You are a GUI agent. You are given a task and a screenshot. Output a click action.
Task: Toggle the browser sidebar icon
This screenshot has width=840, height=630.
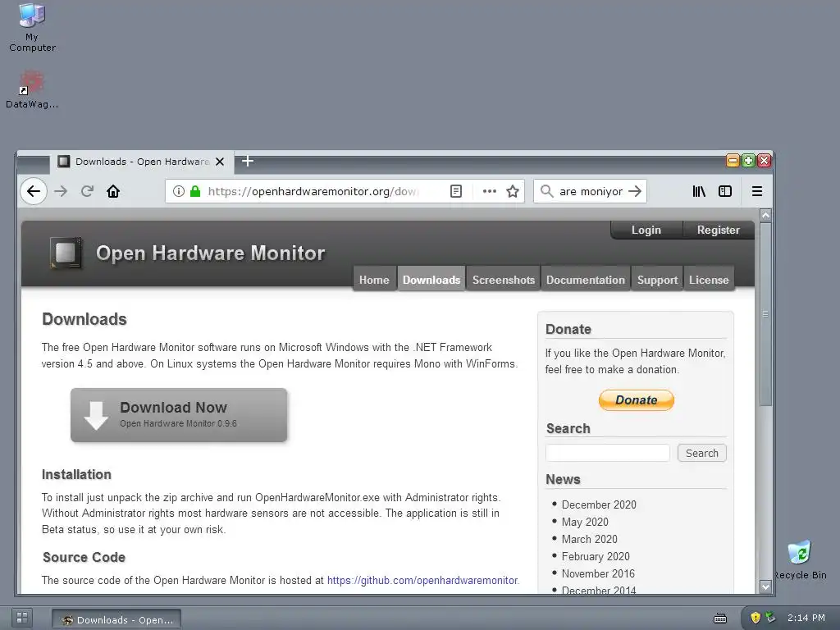725,191
